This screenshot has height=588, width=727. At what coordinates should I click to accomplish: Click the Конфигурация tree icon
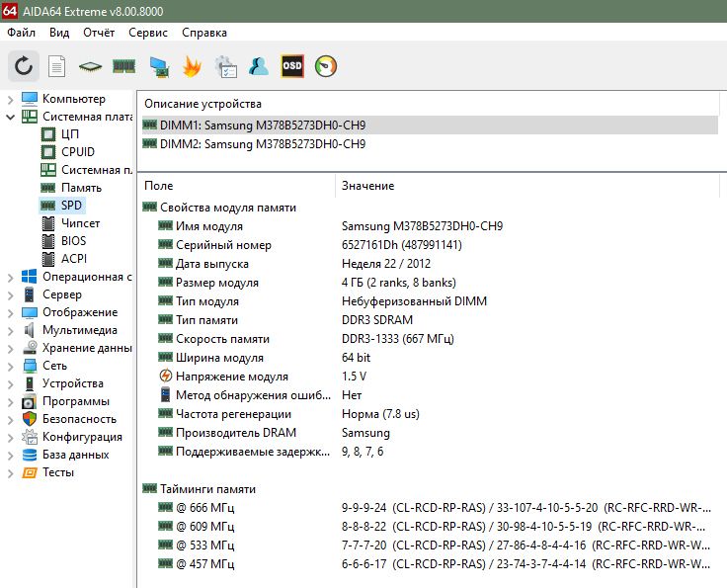[x=30, y=437]
